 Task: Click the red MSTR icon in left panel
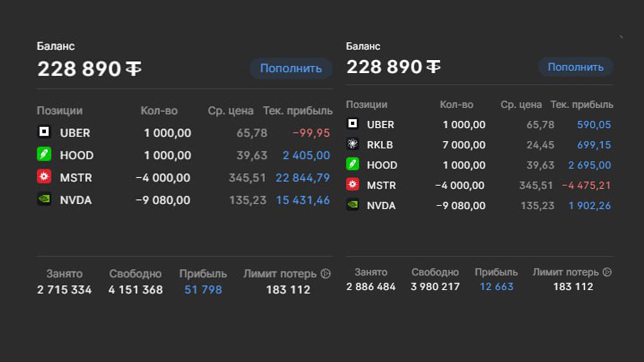44,177
